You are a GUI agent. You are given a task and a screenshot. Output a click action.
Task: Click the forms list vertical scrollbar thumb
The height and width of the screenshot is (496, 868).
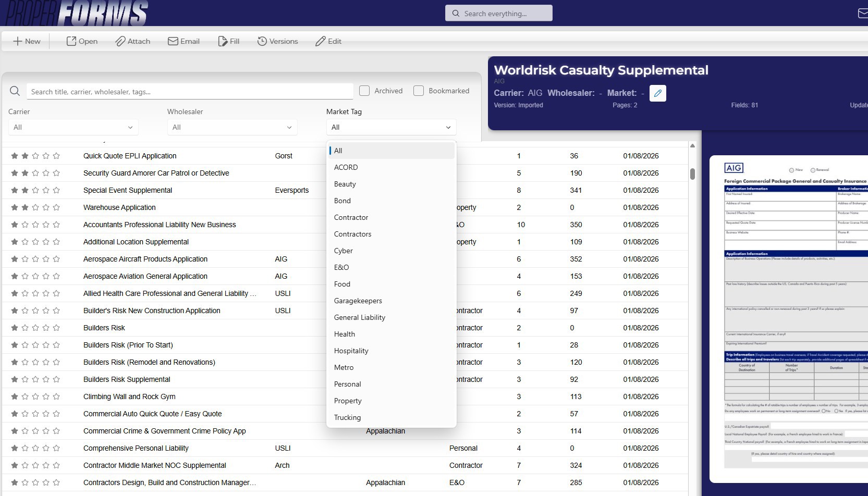(692, 174)
